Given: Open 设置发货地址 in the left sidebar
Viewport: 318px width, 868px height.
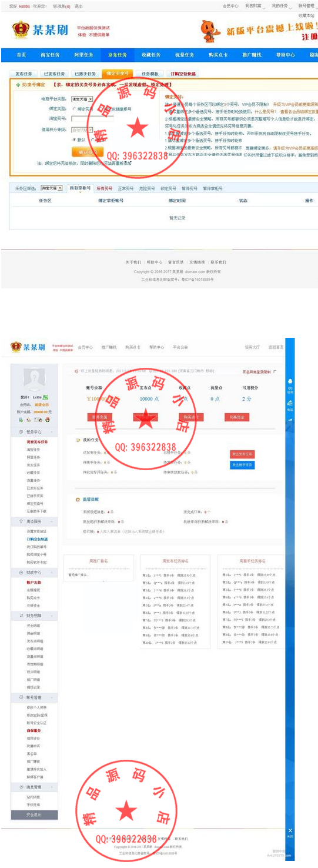Looking at the screenshot, I should point(36,531).
